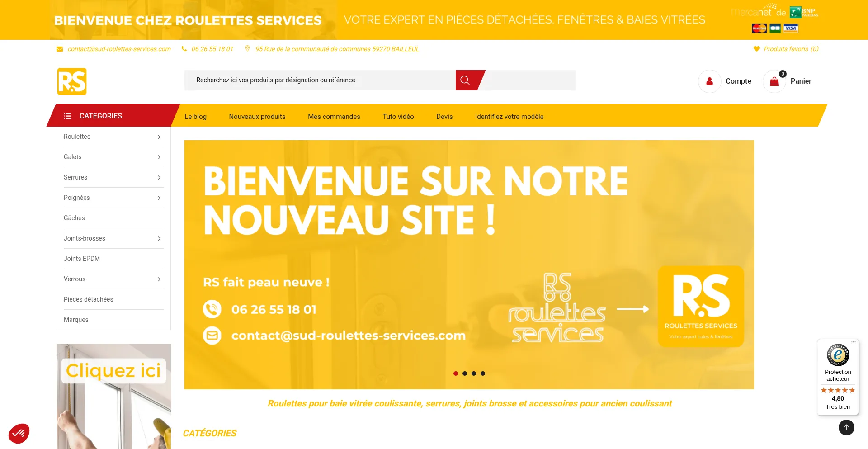Click the back-to-top arrow button
The image size is (868, 449).
846,427
